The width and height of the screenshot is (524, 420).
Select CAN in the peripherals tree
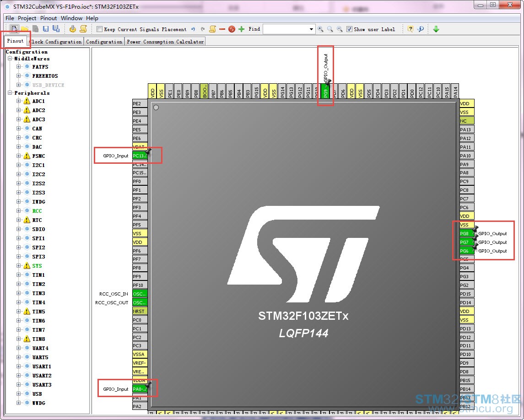point(37,128)
